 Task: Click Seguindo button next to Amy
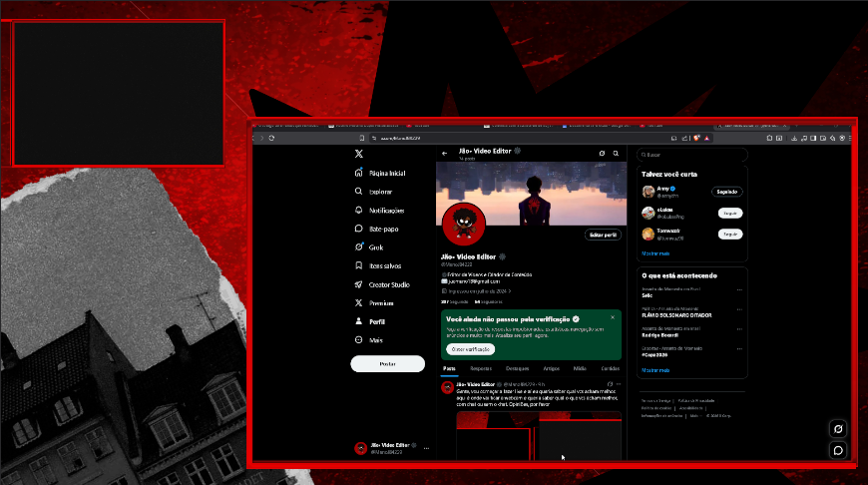(727, 192)
